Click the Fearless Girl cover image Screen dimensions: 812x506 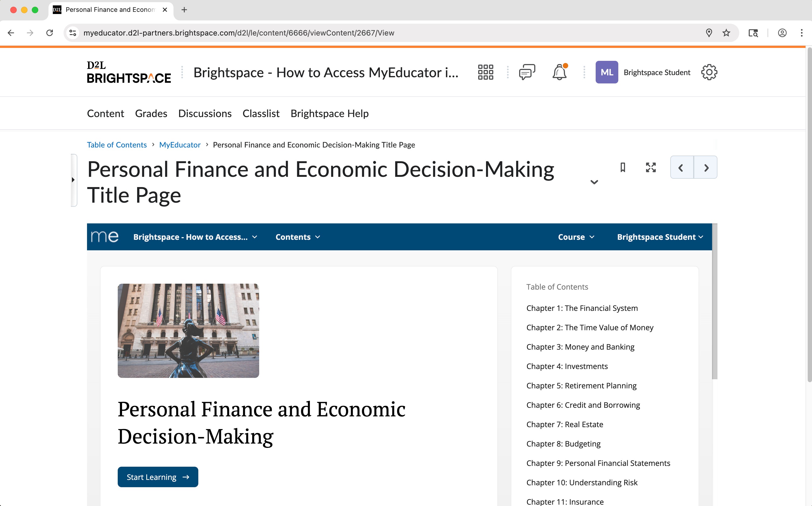click(x=188, y=331)
